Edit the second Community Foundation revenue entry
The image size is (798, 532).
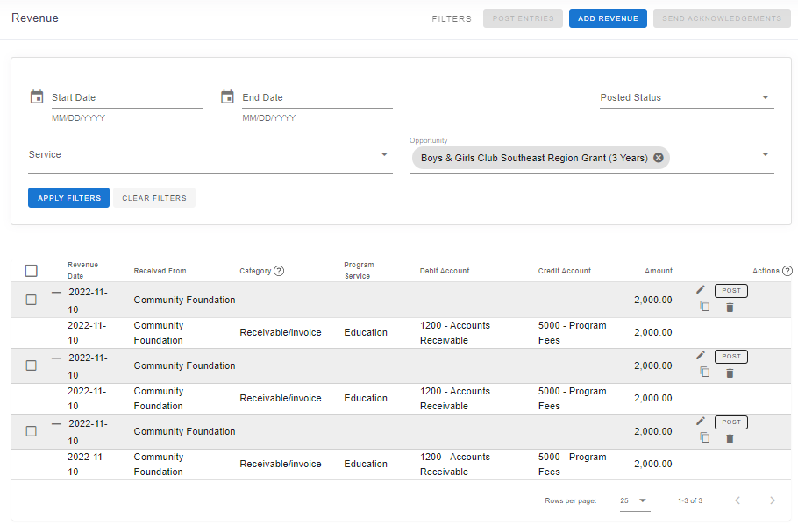701,355
